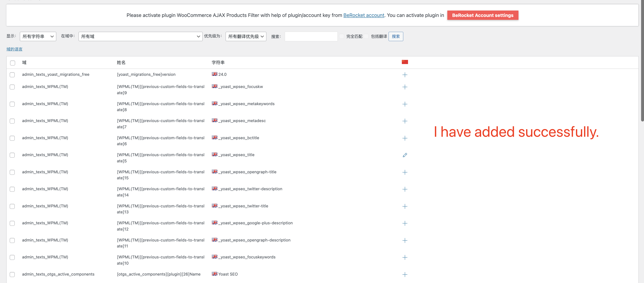644x283 pixels.
Task: Click the UK flag beside Yoast SEO
Action: (x=214, y=274)
